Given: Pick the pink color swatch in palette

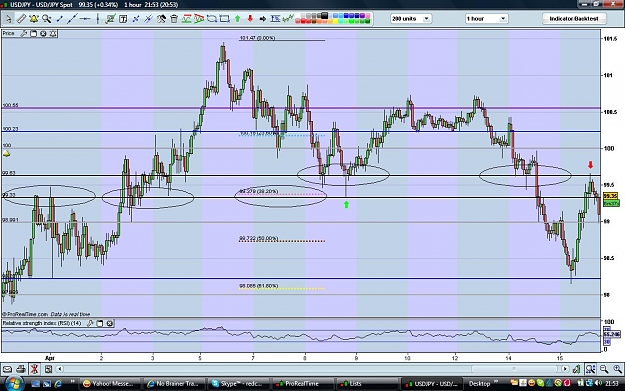Looking at the screenshot, I should tap(368, 16).
